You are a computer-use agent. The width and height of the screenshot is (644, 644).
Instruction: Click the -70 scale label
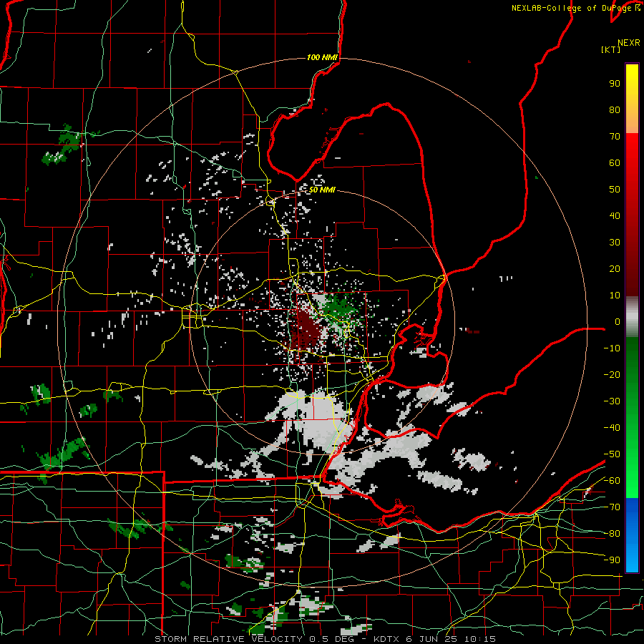(612, 507)
